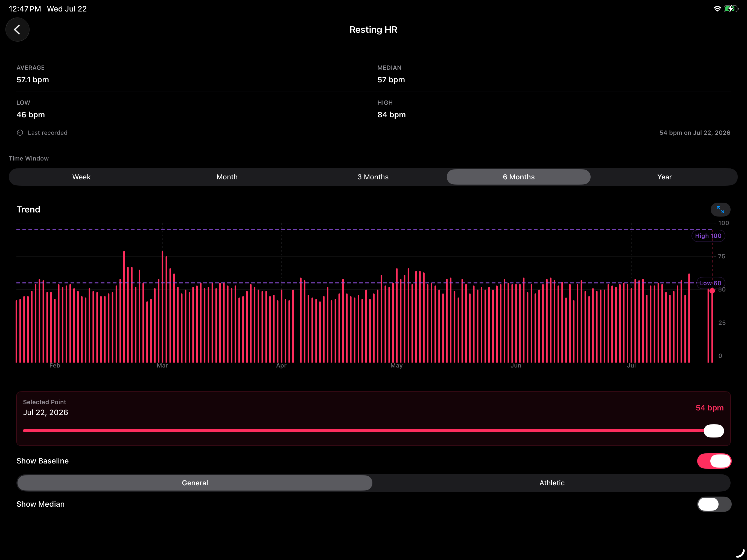Tap the low value 46 bpm
747x560 pixels.
pos(31,115)
